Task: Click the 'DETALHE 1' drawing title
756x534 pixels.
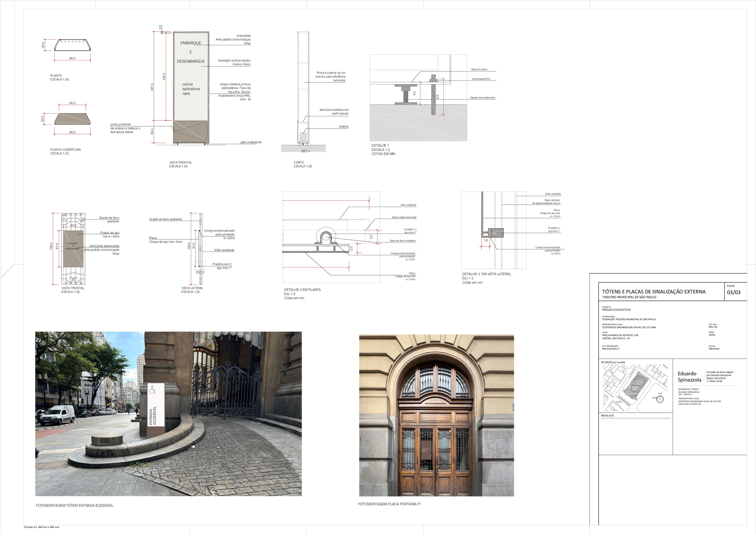Action: 380,146
